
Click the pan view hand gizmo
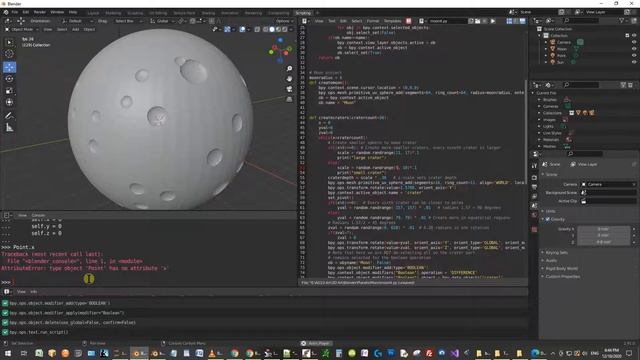pos(289,78)
